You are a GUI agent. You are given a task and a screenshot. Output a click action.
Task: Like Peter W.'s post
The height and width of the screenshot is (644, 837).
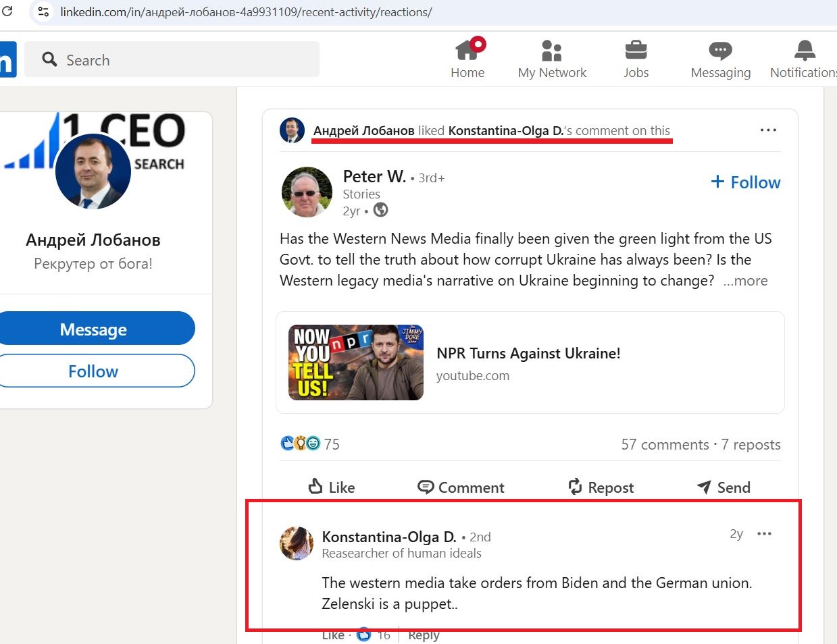331,487
